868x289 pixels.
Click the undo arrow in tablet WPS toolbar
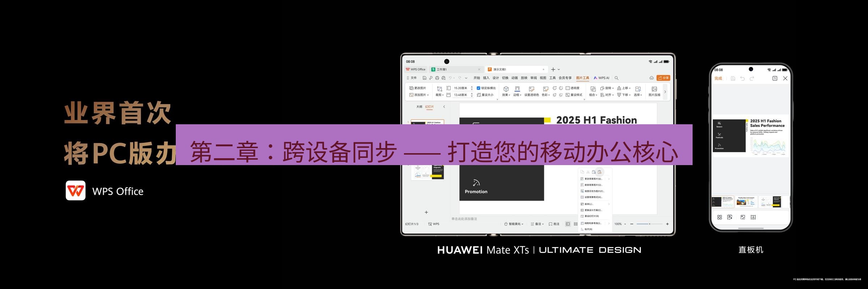450,78
